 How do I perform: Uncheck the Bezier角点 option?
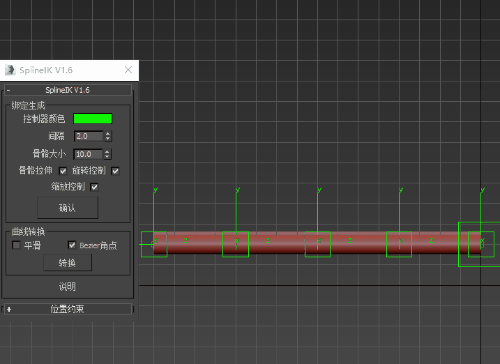(72, 245)
